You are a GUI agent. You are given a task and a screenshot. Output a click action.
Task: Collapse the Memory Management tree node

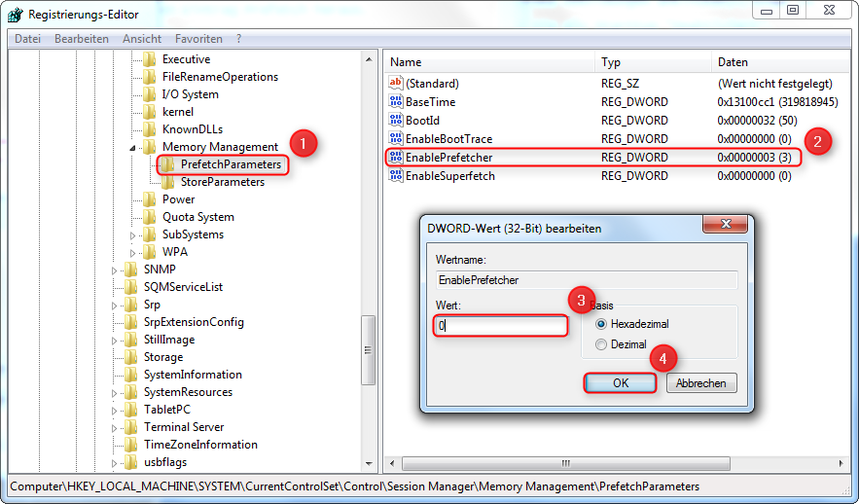pos(132,148)
